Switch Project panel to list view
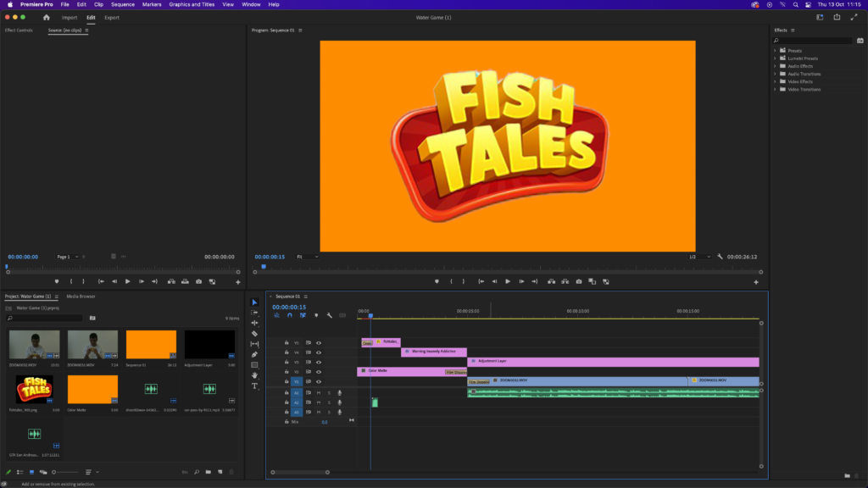Screen dimensions: 868x488 [x=20, y=472]
